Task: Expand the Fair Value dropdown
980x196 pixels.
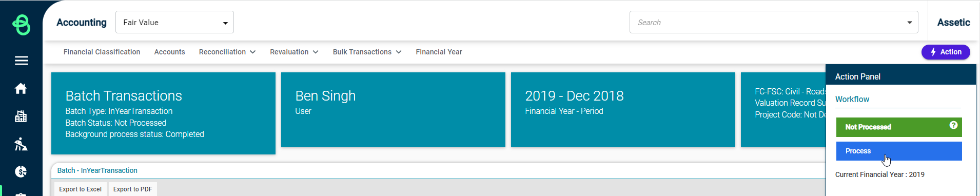Action: coord(174,22)
